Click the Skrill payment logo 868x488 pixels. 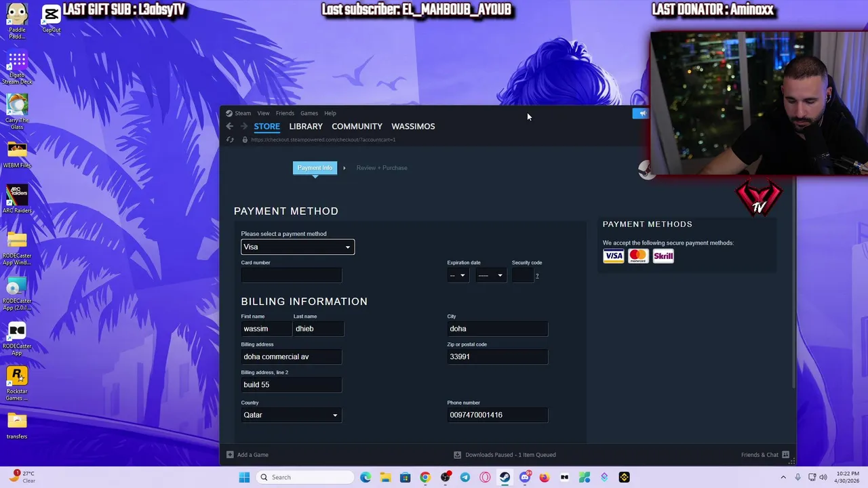coord(663,256)
